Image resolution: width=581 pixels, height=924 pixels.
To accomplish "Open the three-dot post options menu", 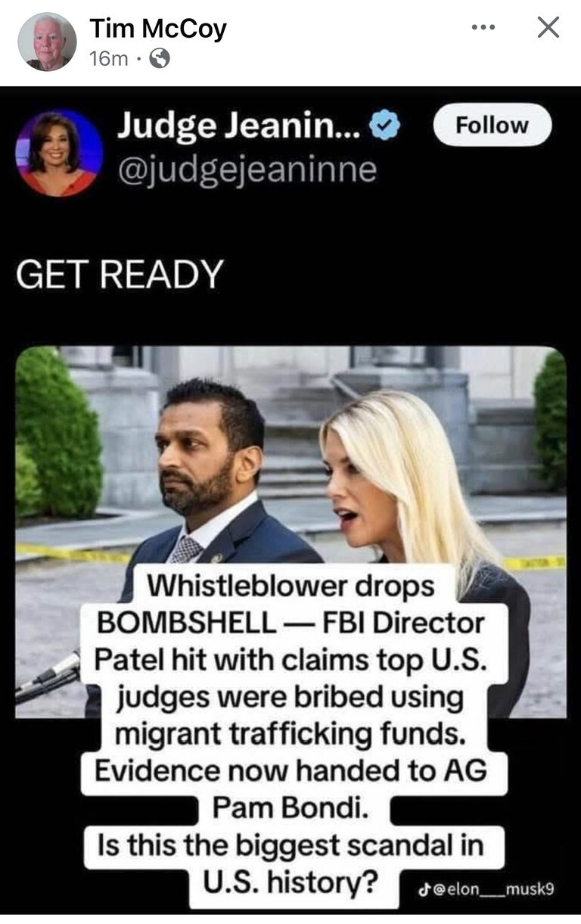I will point(483,27).
